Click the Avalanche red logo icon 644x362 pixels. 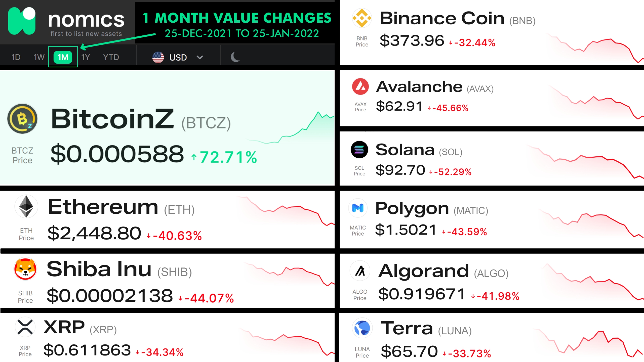pyautogui.click(x=360, y=86)
